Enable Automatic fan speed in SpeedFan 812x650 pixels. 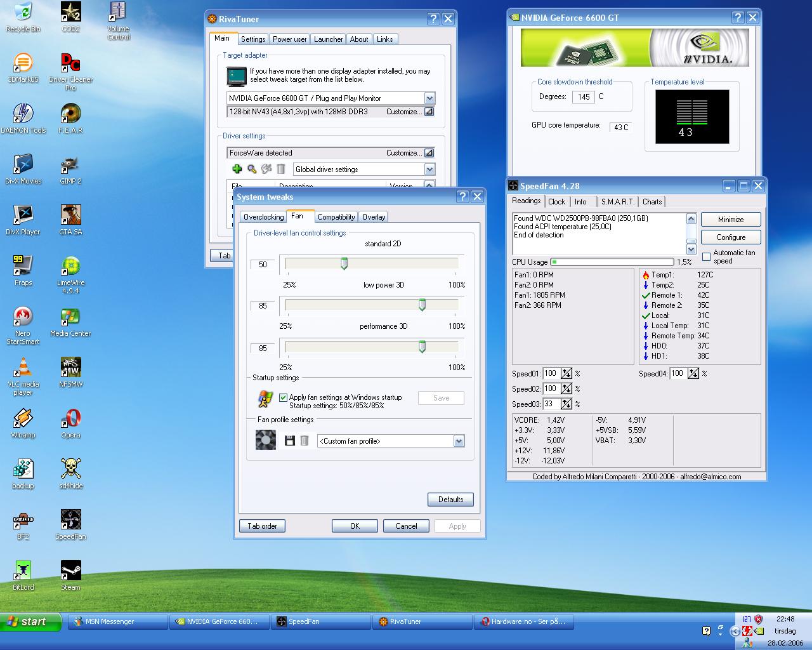point(706,256)
